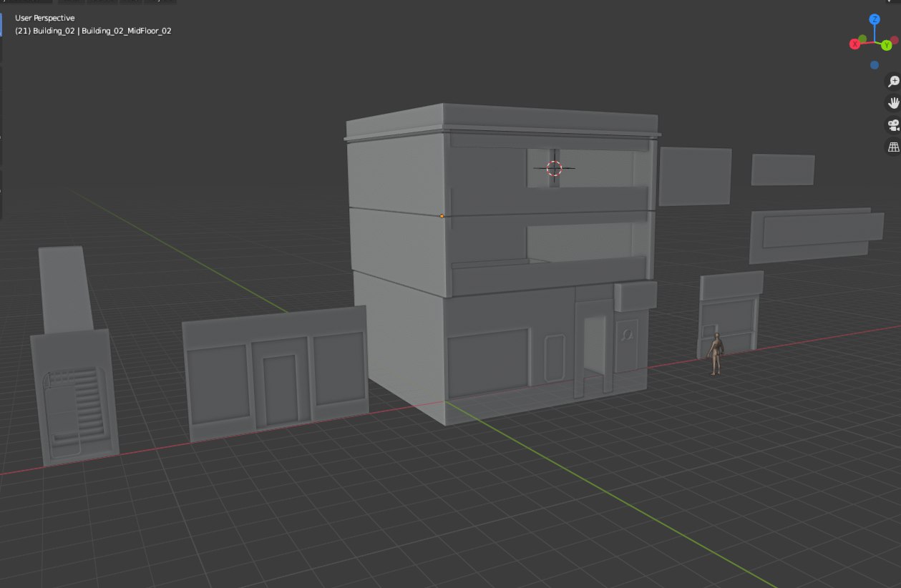This screenshot has width=901, height=588.
Task: Click the 'User Perspective' viewport label
Action: click(44, 18)
